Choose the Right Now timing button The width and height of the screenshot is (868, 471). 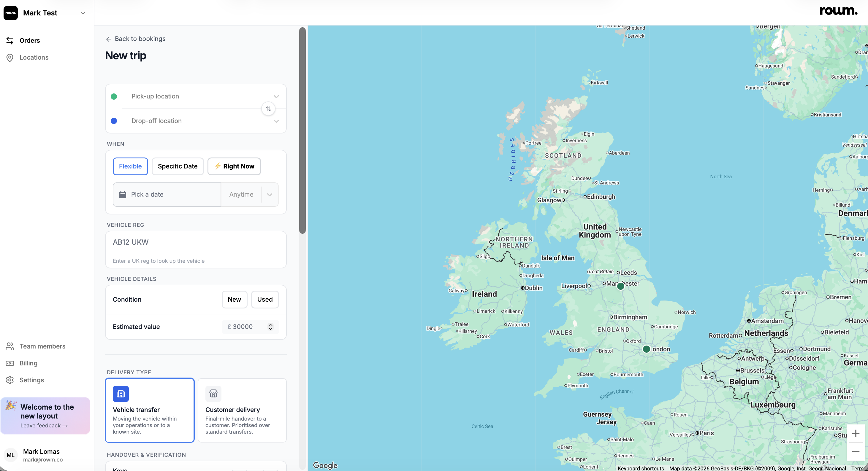[234, 166]
